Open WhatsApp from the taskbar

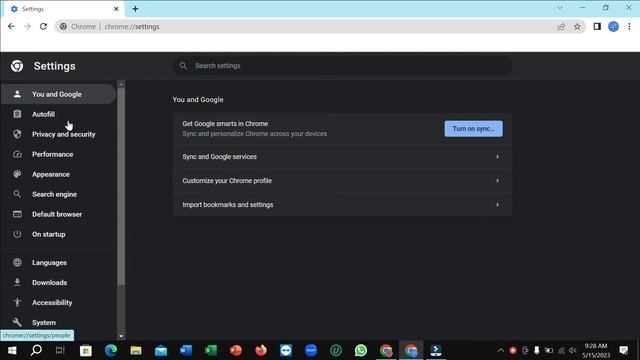point(361,351)
